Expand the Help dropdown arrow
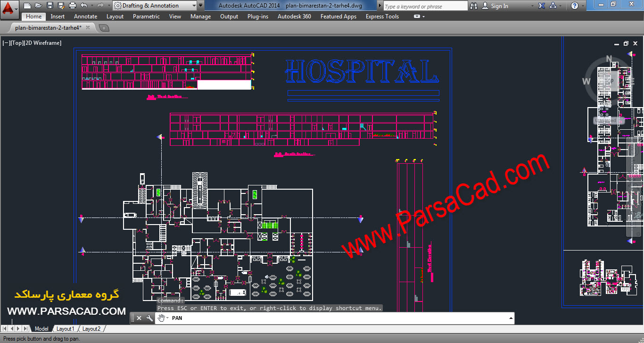 pos(583,6)
